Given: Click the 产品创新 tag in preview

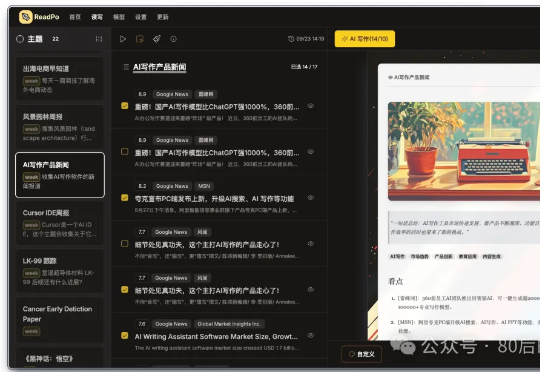Looking at the screenshot, I should tap(443, 257).
